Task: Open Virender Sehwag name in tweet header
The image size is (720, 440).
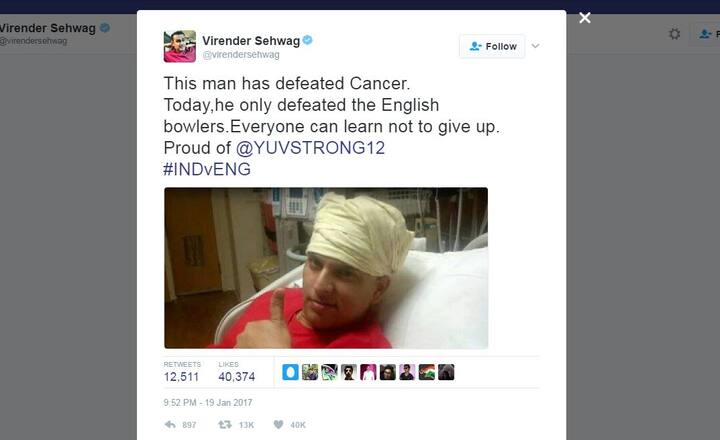Action: click(x=251, y=40)
